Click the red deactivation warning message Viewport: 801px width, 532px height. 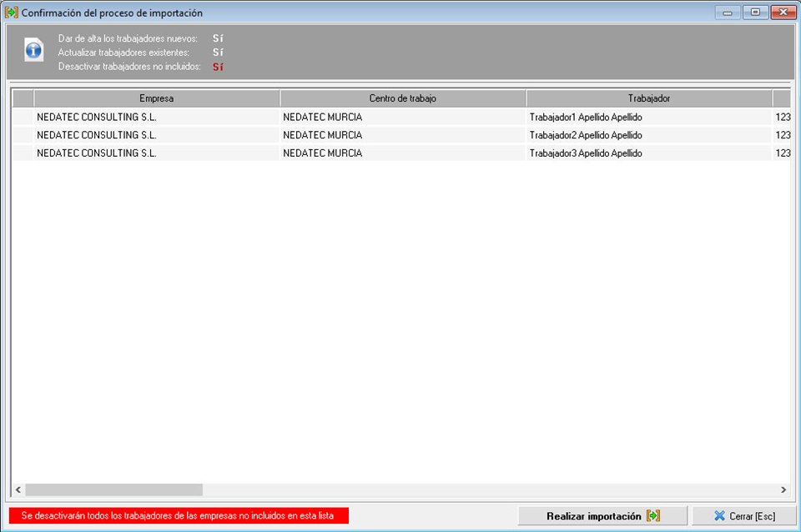(x=178, y=516)
